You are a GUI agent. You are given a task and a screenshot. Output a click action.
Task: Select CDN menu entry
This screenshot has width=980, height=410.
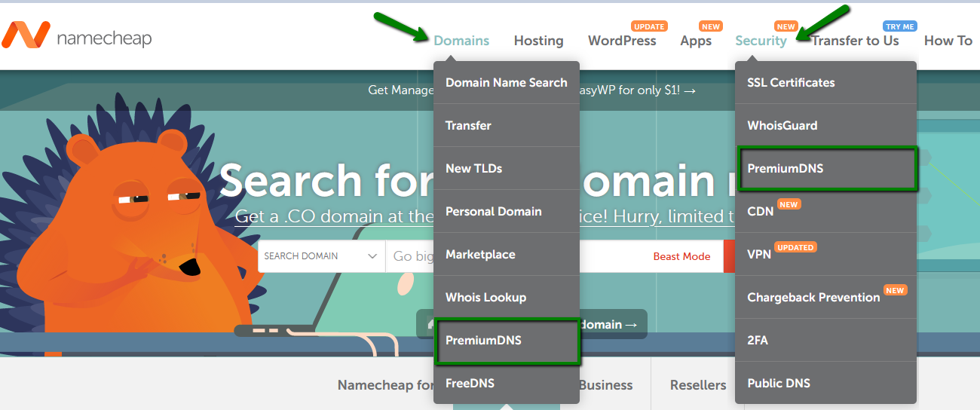(825, 211)
